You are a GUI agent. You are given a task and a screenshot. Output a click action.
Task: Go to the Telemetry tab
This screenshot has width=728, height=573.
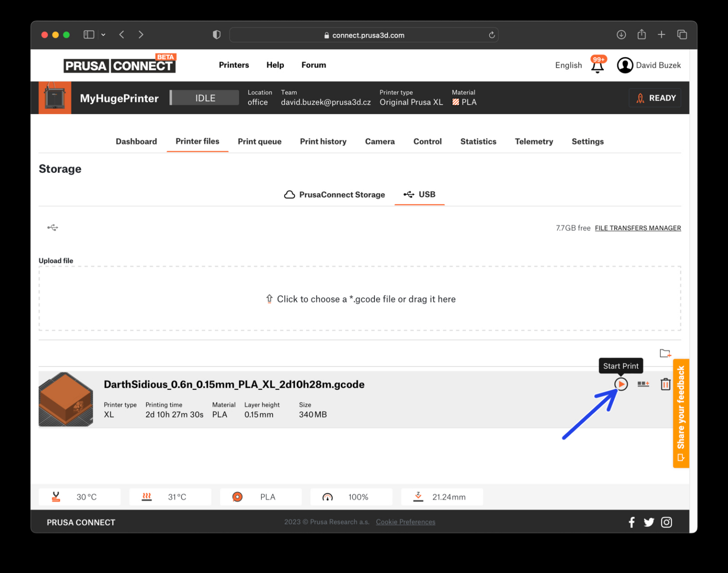click(x=534, y=142)
